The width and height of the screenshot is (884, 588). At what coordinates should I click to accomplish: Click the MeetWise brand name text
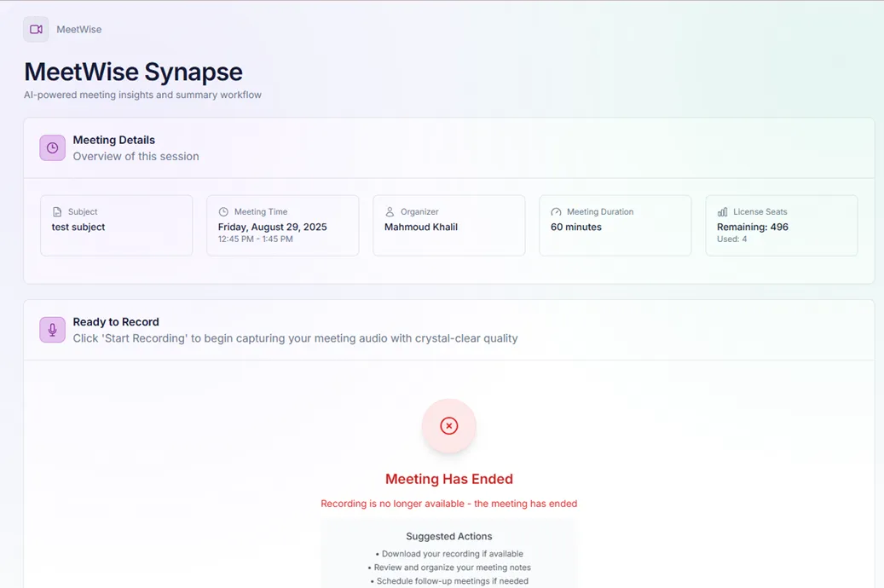tap(79, 29)
